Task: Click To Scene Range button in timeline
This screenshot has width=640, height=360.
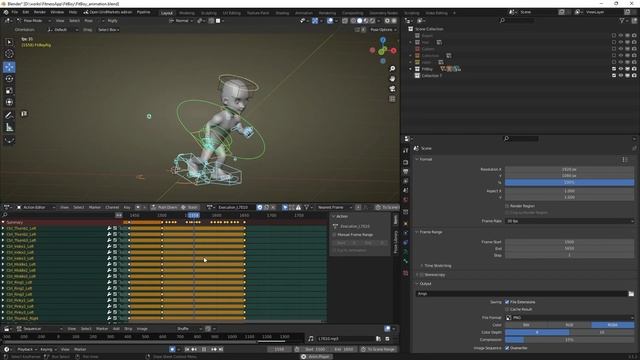Action: pyautogui.click(x=378, y=349)
